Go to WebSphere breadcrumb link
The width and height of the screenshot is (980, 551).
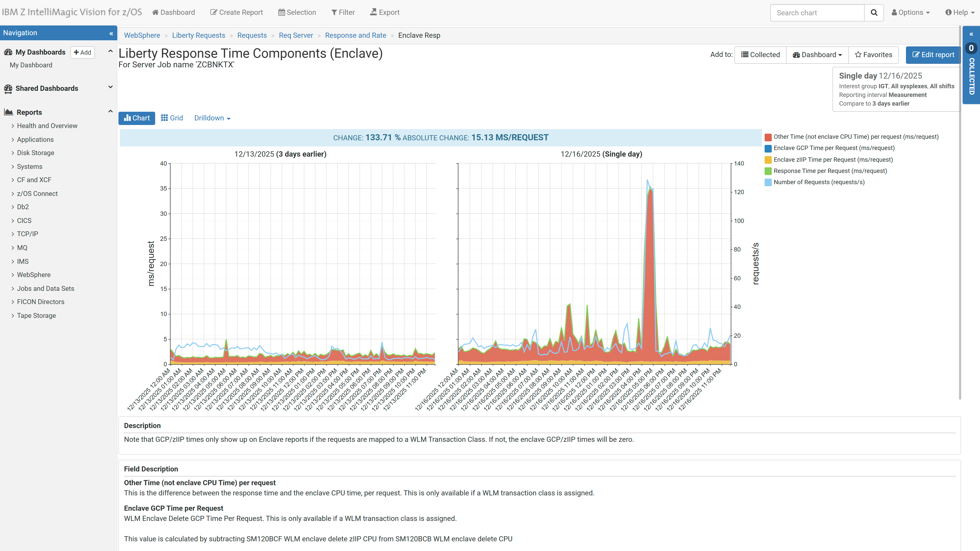[142, 35]
